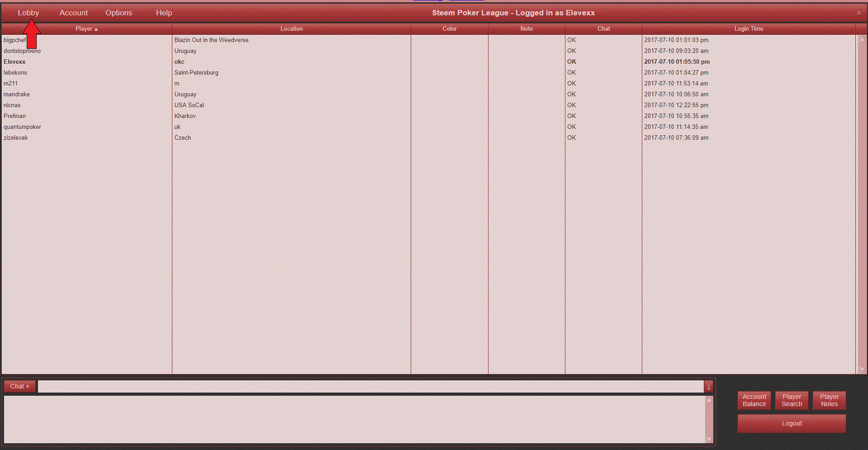Select player dontstopmeno

[22, 51]
